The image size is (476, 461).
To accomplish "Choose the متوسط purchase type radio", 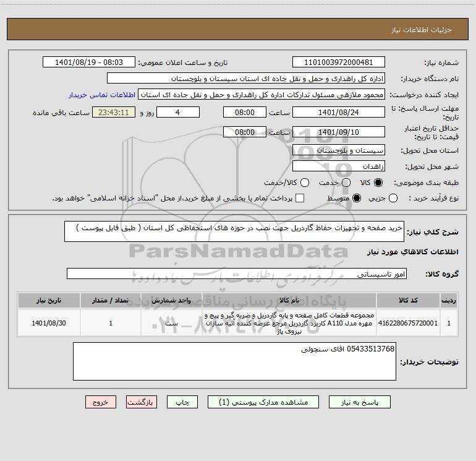I will (357, 199).
